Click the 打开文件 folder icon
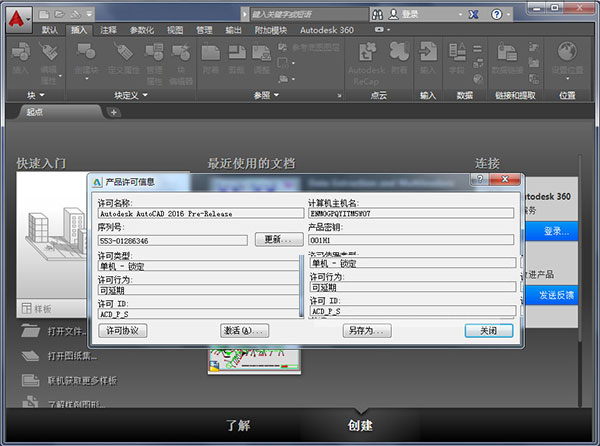This screenshot has width=600, height=446. tap(31, 330)
